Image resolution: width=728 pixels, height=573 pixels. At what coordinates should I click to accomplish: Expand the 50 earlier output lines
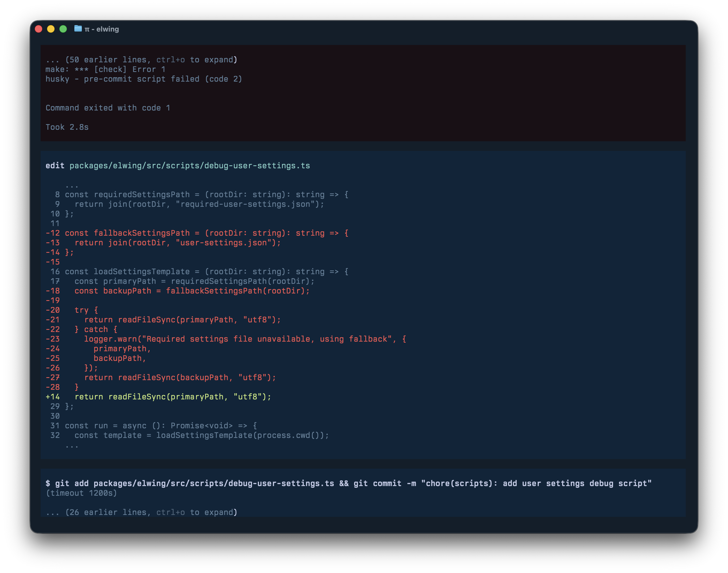pyautogui.click(x=141, y=59)
